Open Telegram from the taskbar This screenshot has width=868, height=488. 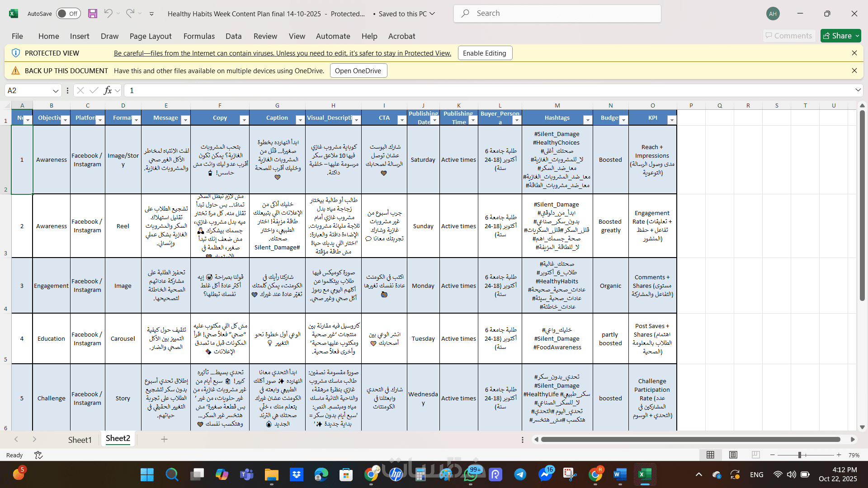click(x=520, y=474)
